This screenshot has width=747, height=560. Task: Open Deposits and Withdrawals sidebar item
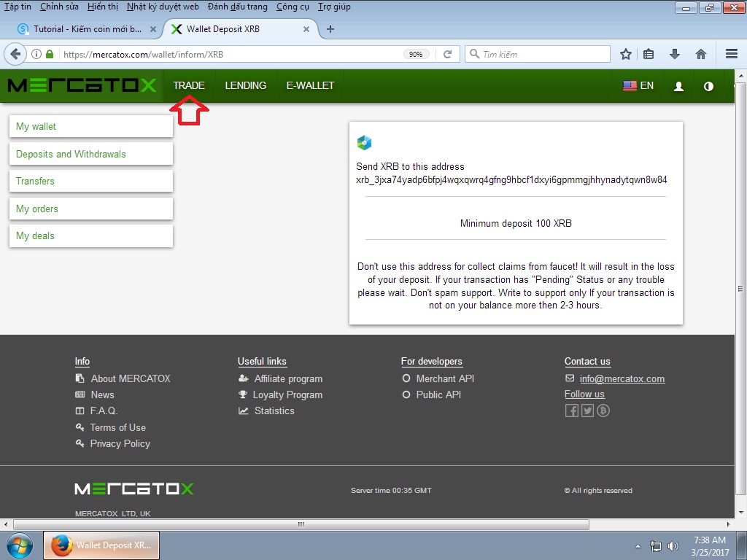(91, 154)
